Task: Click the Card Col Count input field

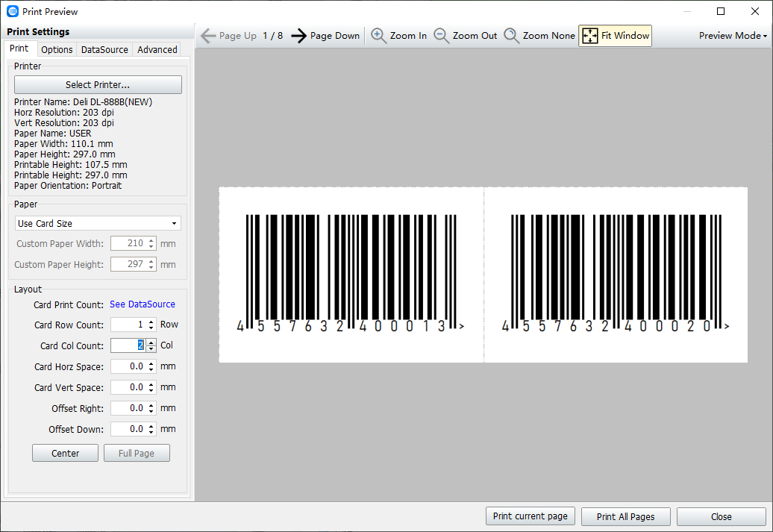Action: click(128, 345)
